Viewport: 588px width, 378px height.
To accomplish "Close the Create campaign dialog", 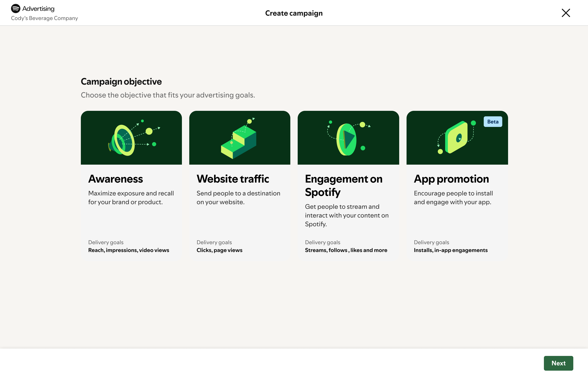I will [566, 13].
